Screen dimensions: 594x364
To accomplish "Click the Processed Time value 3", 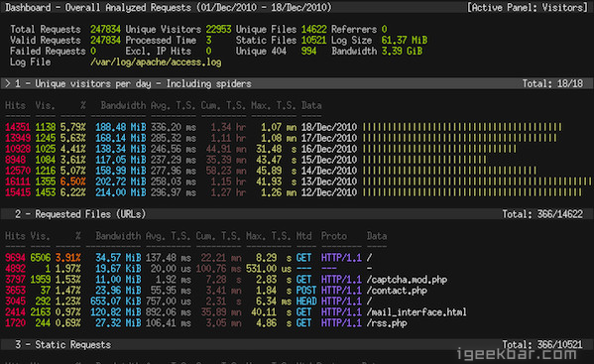I will click(208, 40).
